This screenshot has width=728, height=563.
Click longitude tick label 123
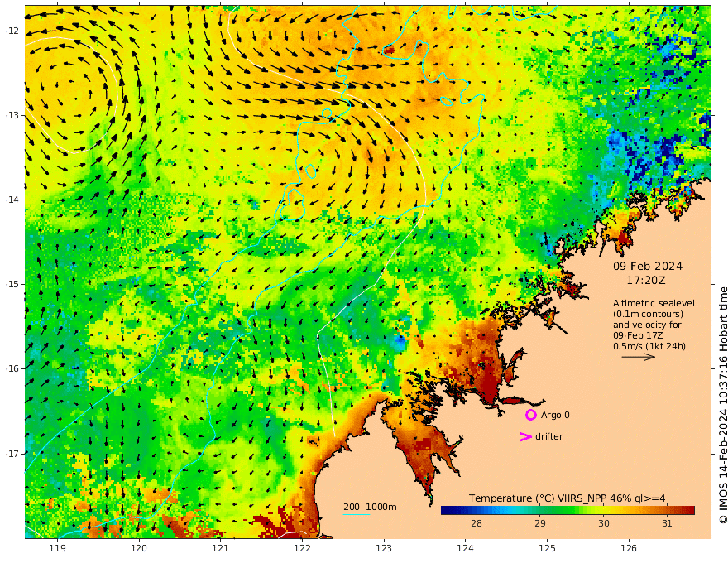coord(384,548)
